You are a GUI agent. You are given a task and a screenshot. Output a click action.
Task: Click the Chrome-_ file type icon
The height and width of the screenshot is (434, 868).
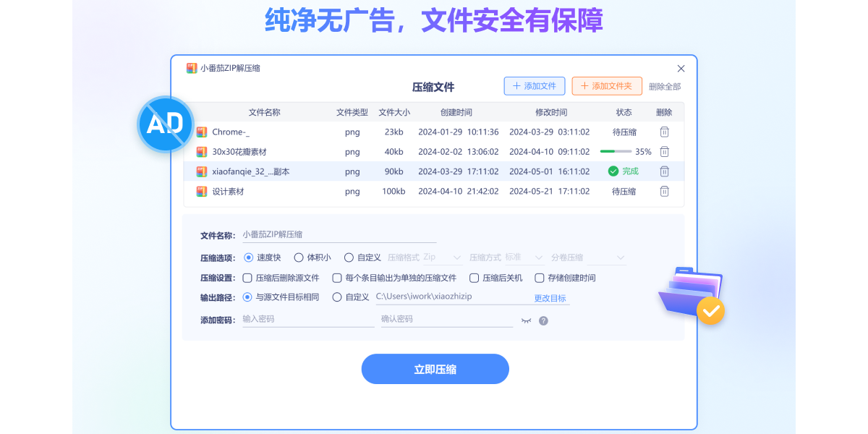click(x=202, y=132)
